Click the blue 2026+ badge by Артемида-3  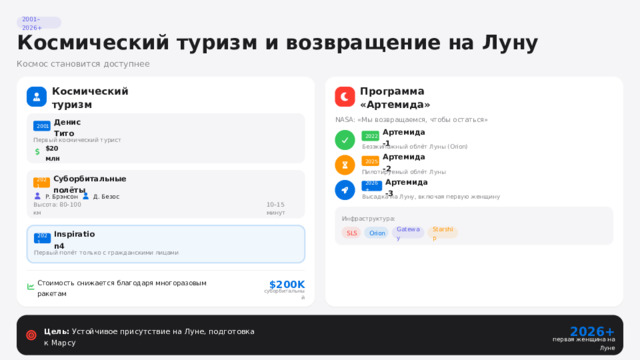(372, 186)
